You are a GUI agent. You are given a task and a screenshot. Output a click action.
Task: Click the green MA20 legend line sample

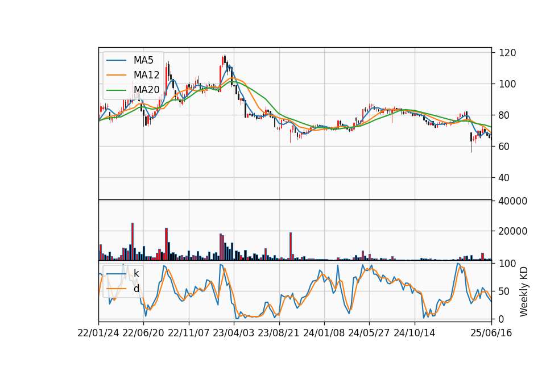[116, 90]
